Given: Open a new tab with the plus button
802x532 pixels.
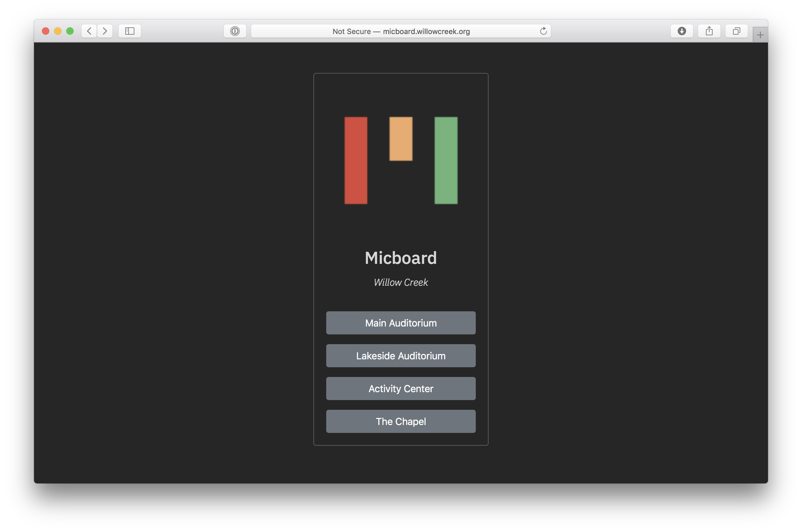Looking at the screenshot, I should tap(760, 35).
